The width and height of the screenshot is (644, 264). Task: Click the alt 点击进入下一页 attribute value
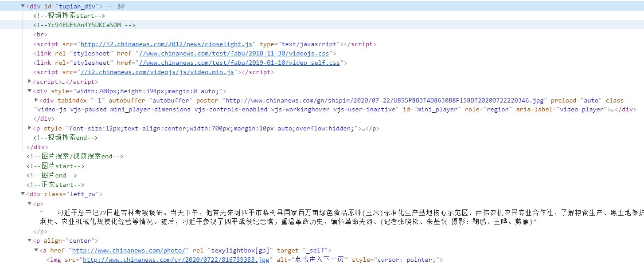[320, 260]
